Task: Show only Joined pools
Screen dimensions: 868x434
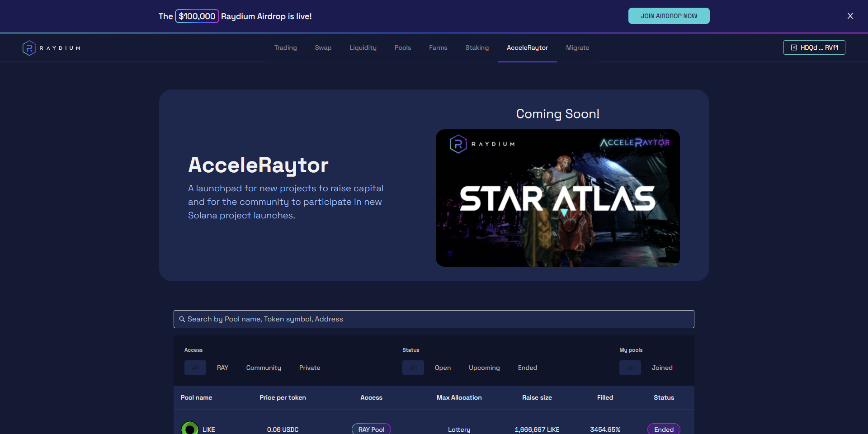Action: (662, 368)
